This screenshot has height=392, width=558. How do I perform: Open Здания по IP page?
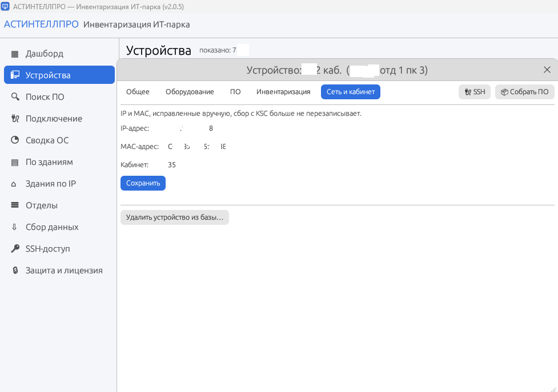59,183
